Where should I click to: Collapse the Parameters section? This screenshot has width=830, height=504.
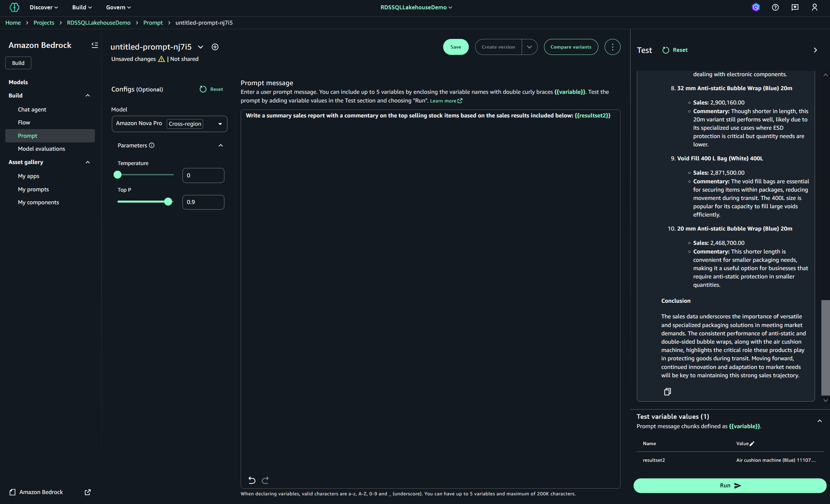coord(221,145)
